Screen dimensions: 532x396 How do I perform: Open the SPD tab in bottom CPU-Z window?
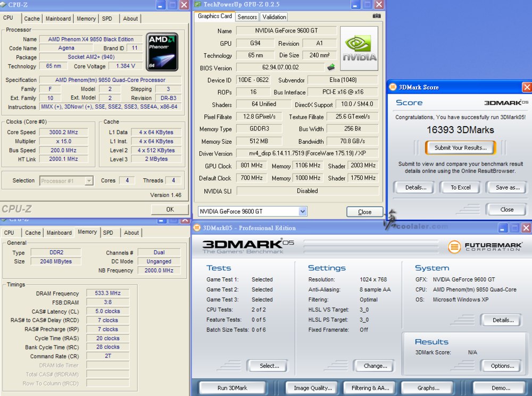108,233
